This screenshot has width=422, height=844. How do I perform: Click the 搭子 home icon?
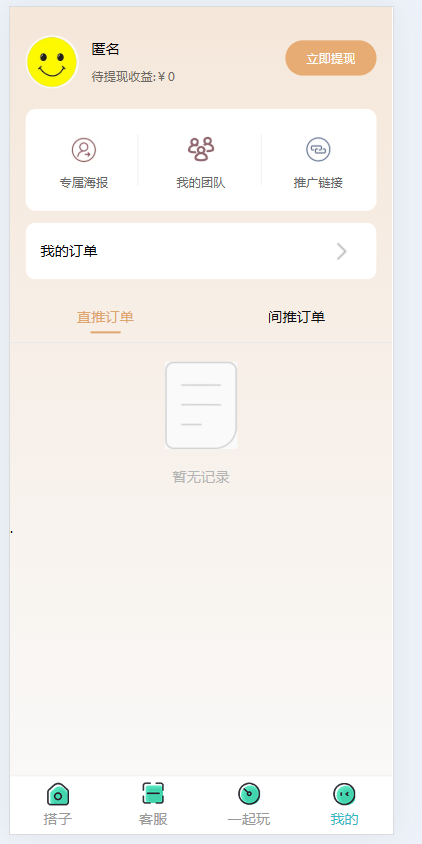(x=58, y=794)
